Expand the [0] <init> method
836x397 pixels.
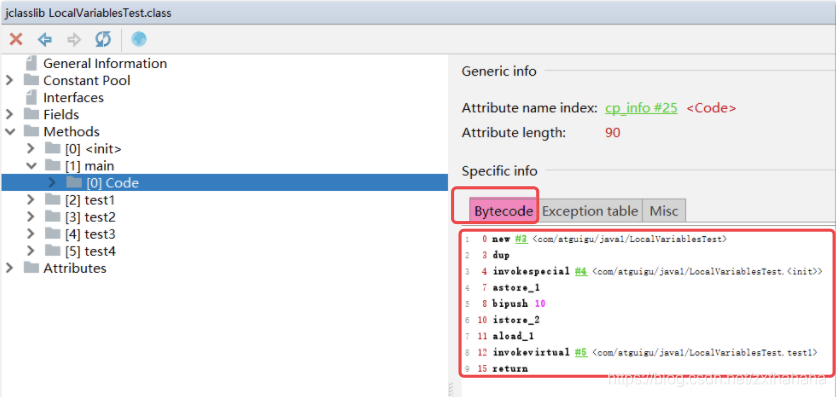click(x=30, y=149)
